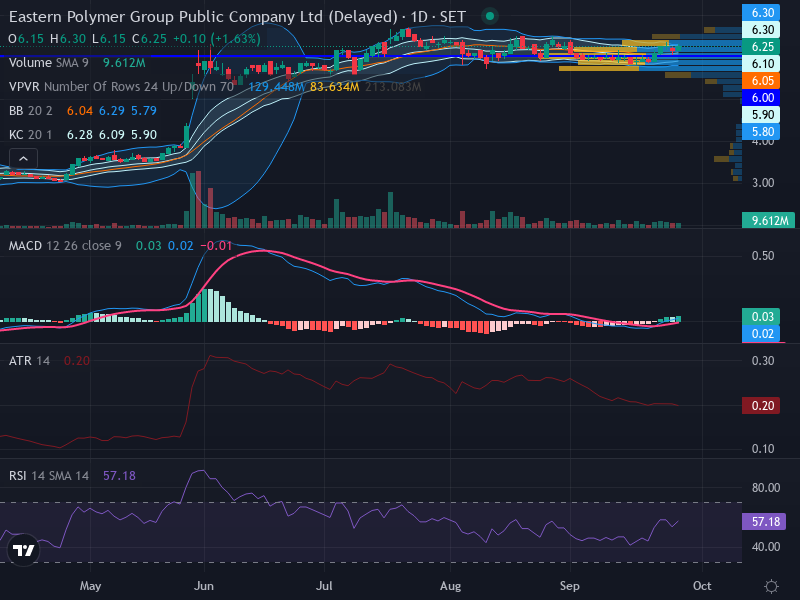Click the green market status dot

pos(490,16)
